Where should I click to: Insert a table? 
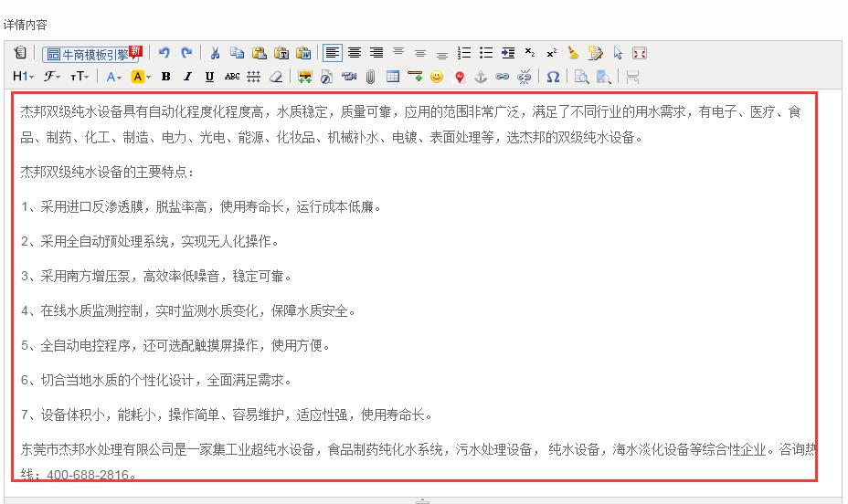(x=393, y=77)
